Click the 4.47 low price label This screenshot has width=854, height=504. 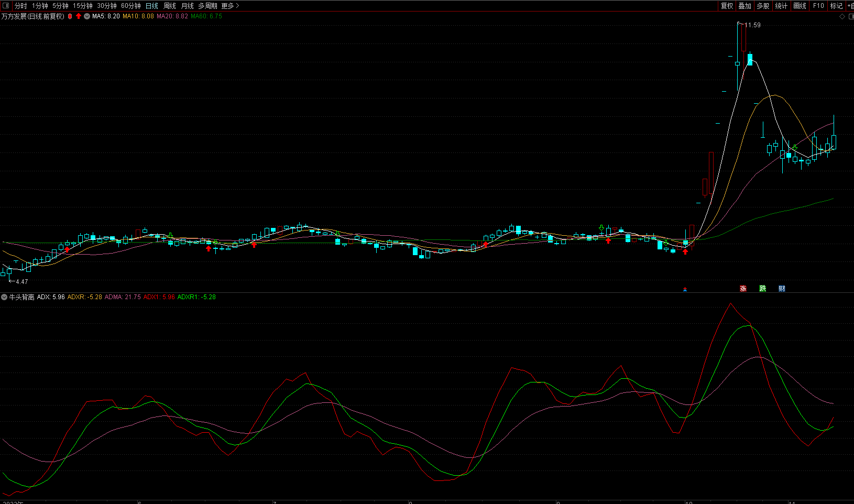pyautogui.click(x=21, y=282)
